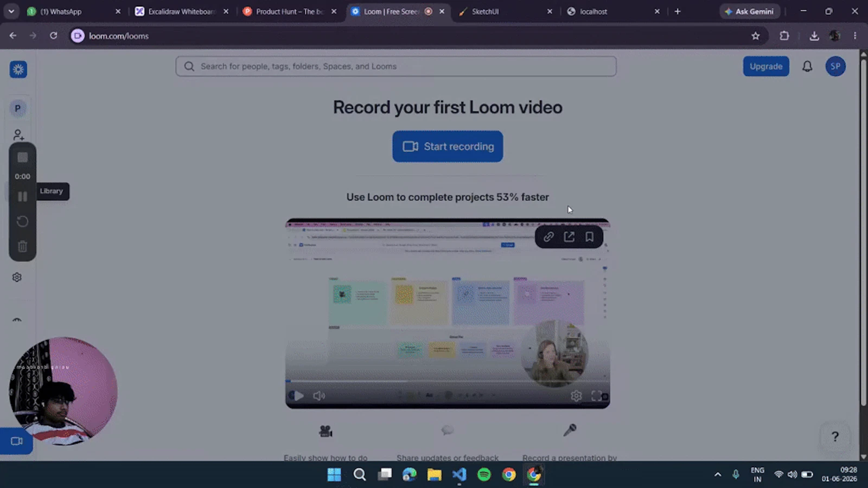Open a new browser tab

click(678, 11)
